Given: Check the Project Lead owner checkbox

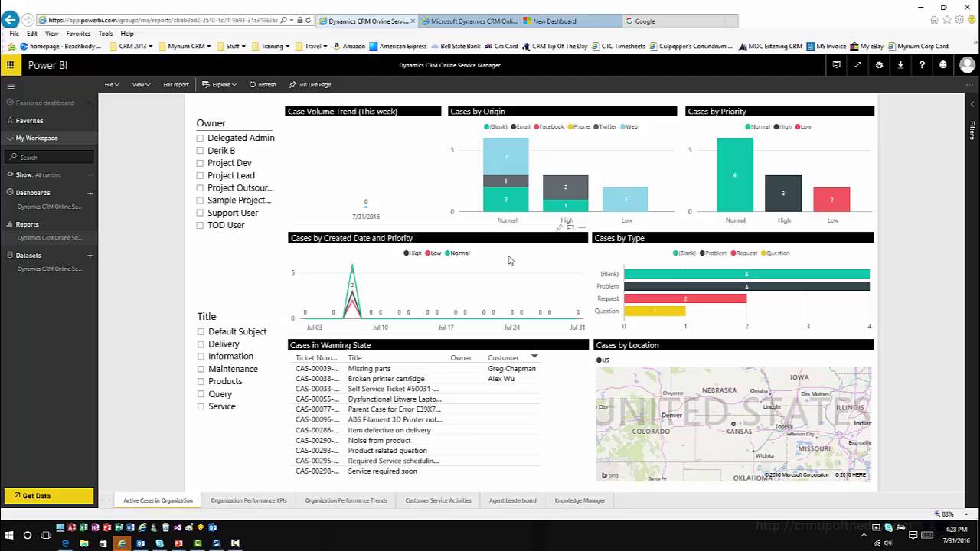Looking at the screenshot, I should (x=201, y=175).
